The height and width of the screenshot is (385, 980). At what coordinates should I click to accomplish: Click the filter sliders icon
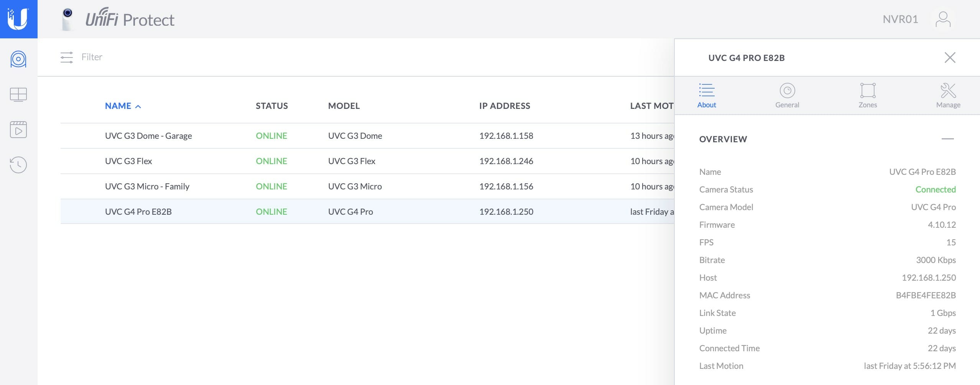pos(67,58)
